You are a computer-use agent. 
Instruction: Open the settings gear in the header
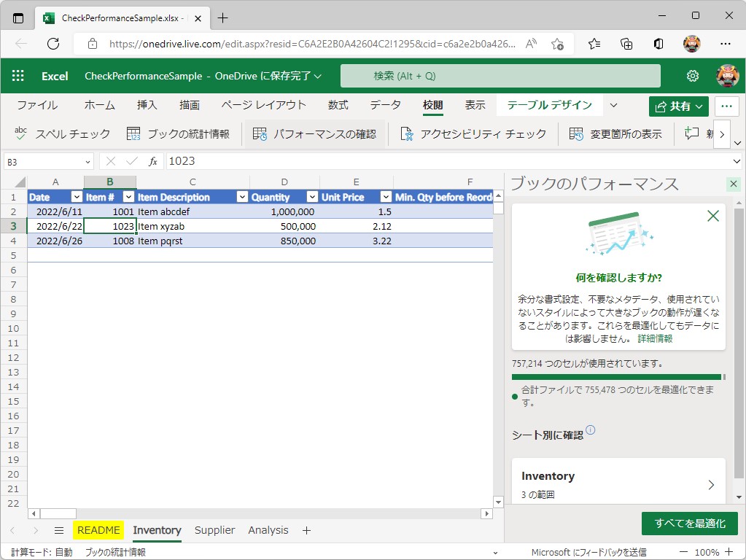692,75
